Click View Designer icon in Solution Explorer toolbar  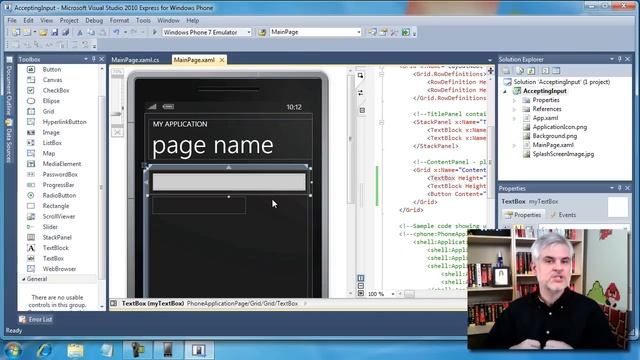(556, 71)
